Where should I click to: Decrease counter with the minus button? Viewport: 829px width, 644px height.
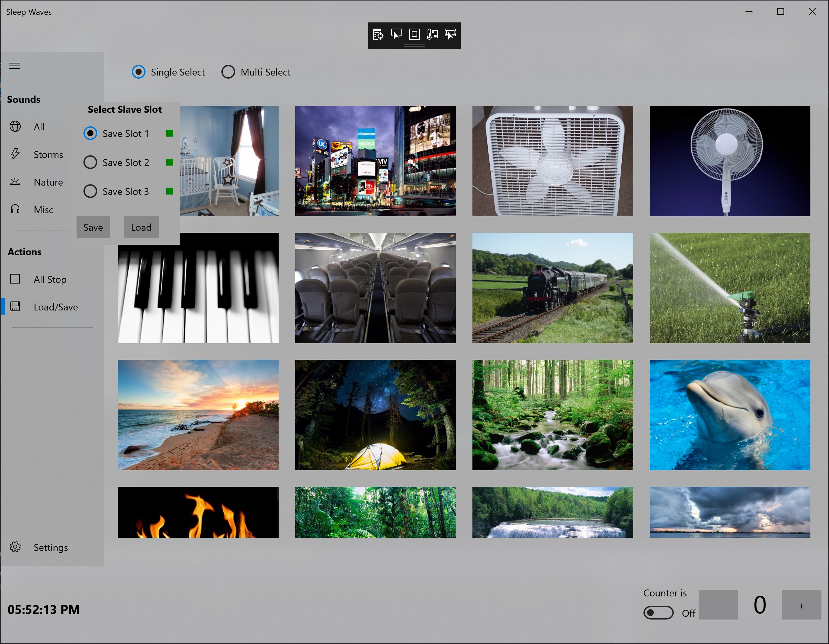coord(718,605)
